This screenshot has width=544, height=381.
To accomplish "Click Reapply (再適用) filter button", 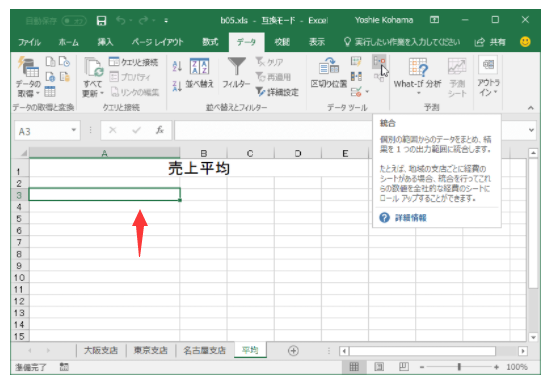I will click(x=273, y=77).
